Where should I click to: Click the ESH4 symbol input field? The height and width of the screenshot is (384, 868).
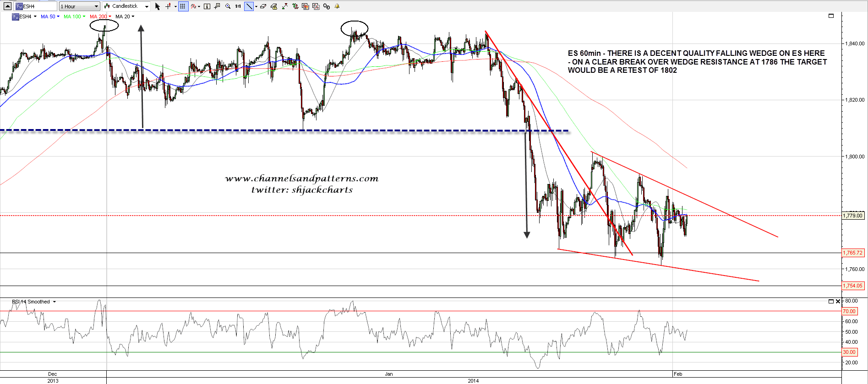pos(36,6)
